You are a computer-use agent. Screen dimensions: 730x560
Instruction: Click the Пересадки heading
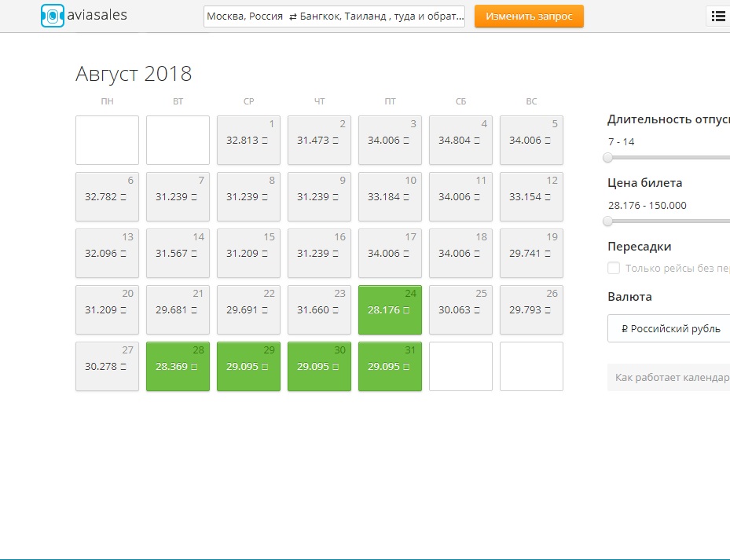[639, 247]
